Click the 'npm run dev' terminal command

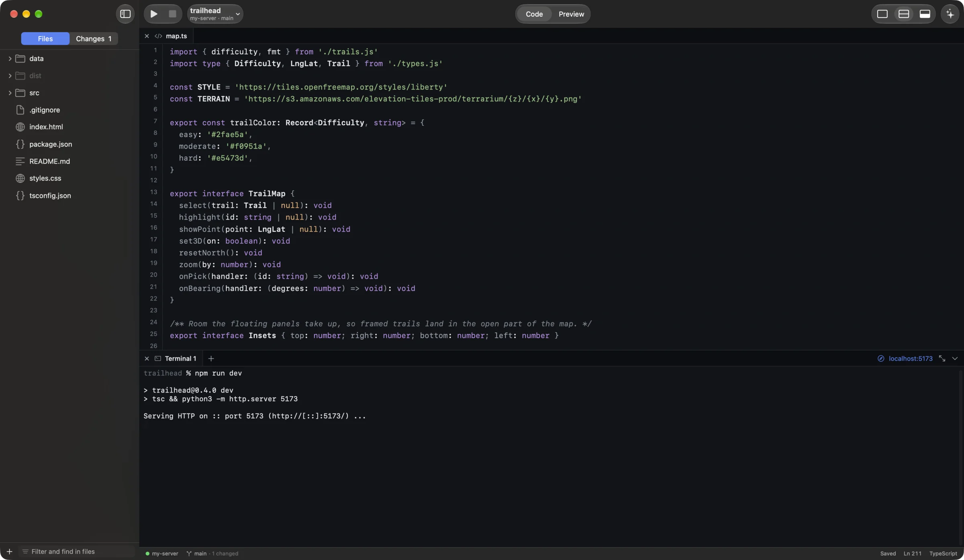tap(218, 373)
